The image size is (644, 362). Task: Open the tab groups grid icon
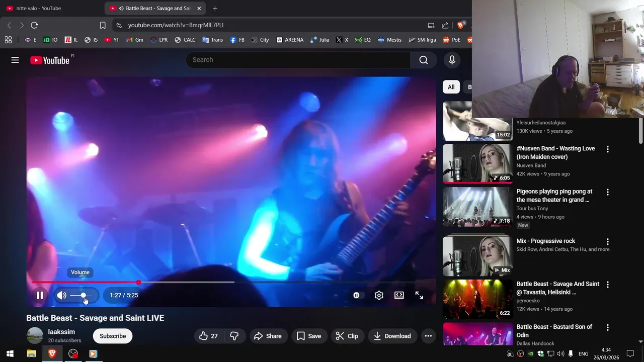[x=8, y=40]
